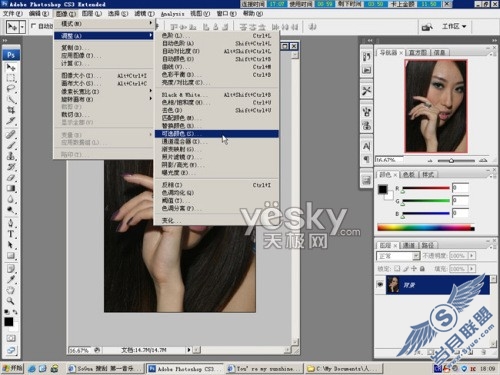This screenshot has width=500, height=375.
Task: Select the Hand tool
Action: [11, 290]
